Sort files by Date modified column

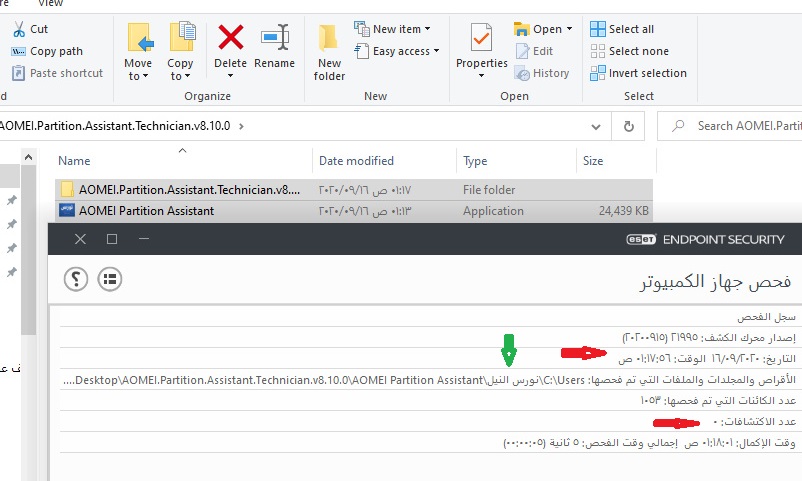pyautogui.click(x=356, y=161)
